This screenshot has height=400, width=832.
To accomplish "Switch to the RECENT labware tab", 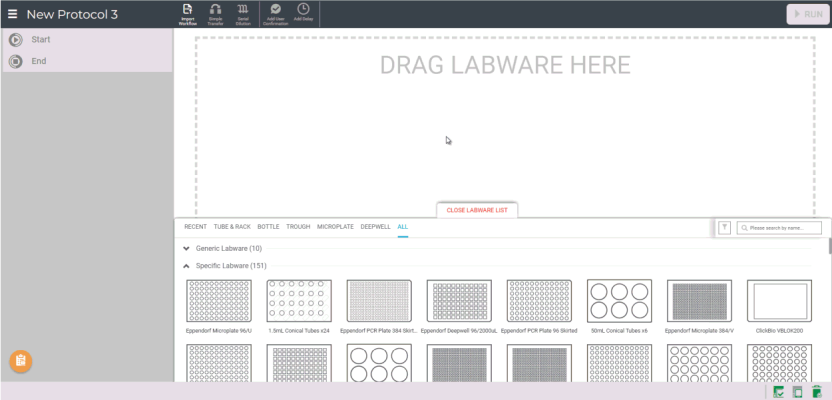I will click(195, 227).
